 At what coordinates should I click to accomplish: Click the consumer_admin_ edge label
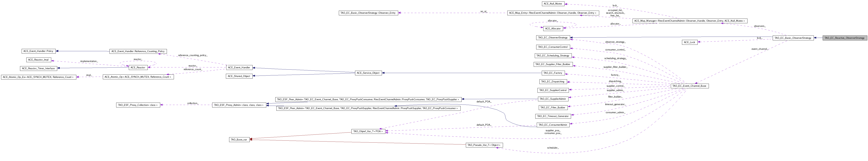click(x=615, y=113)
